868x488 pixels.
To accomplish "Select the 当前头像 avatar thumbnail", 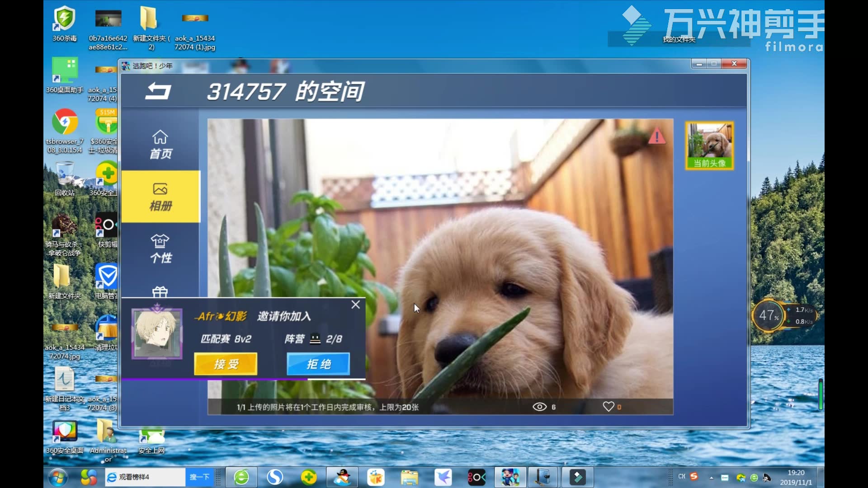I will point(709,145).
